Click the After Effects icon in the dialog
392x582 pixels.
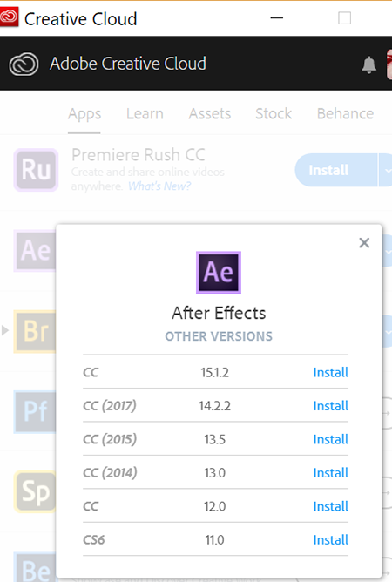(x=219, y=273)
